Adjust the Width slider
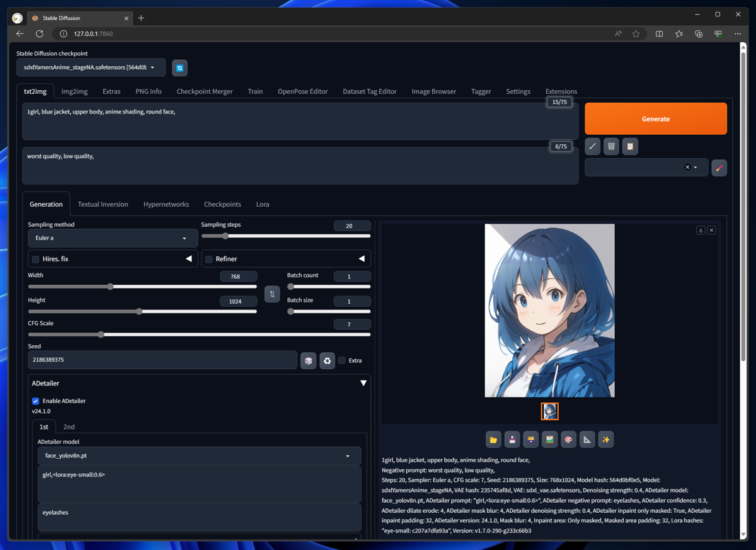This screenshot has width=756, height=550. coord(142,287)
